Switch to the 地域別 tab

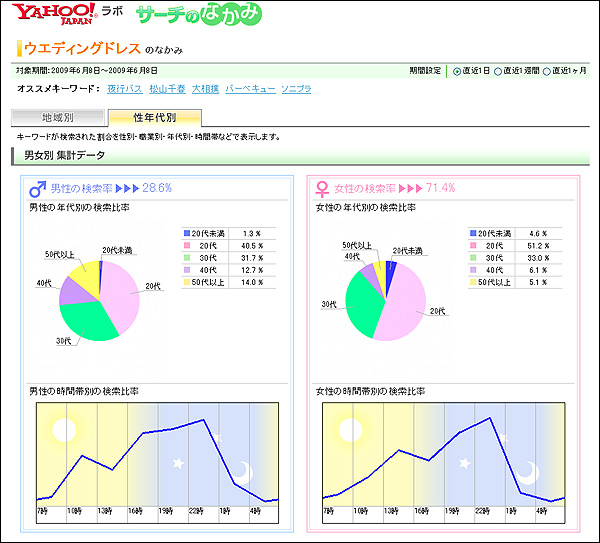click(56, 118)
